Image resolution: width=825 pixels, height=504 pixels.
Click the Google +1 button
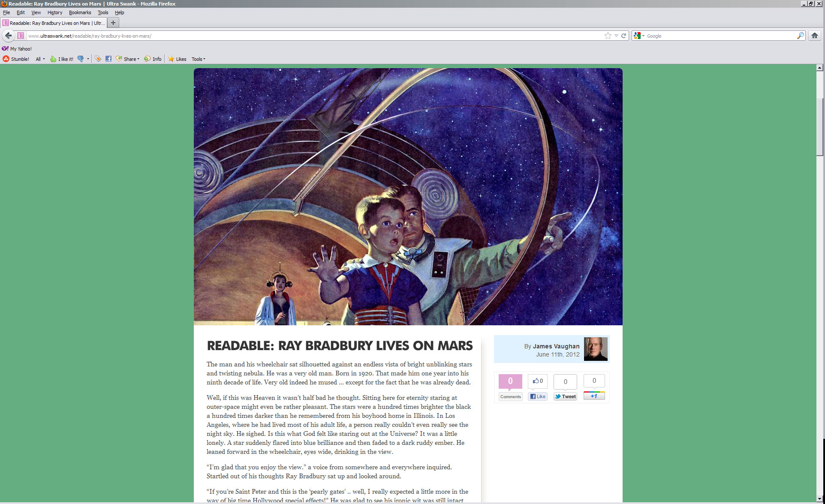pyautogui.click(x=594, y=396)
